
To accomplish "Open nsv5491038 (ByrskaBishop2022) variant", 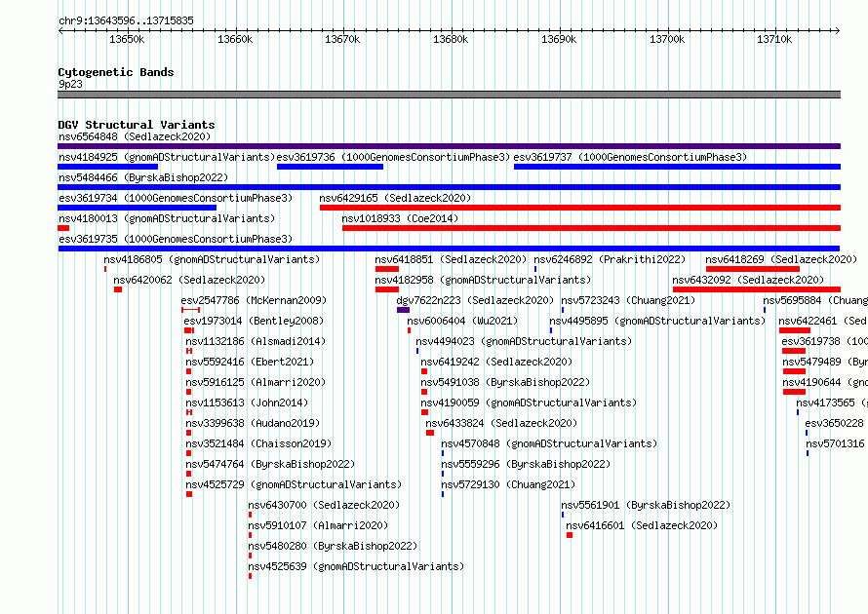I will tap(505, 382).
